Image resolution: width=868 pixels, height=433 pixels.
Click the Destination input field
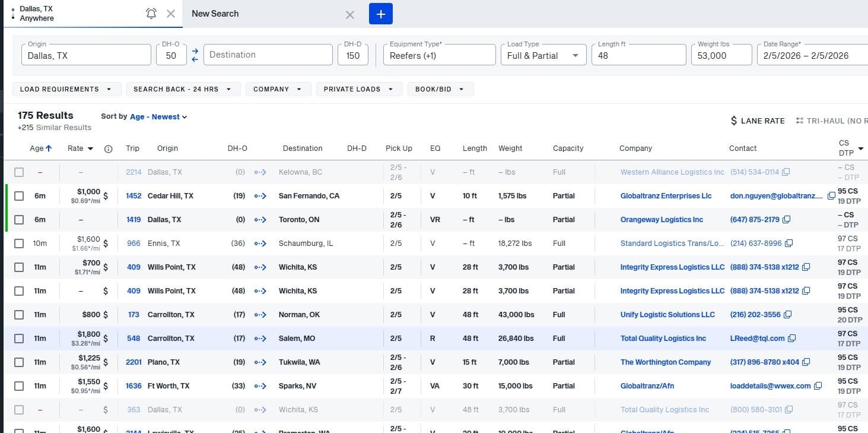[268, 55]
